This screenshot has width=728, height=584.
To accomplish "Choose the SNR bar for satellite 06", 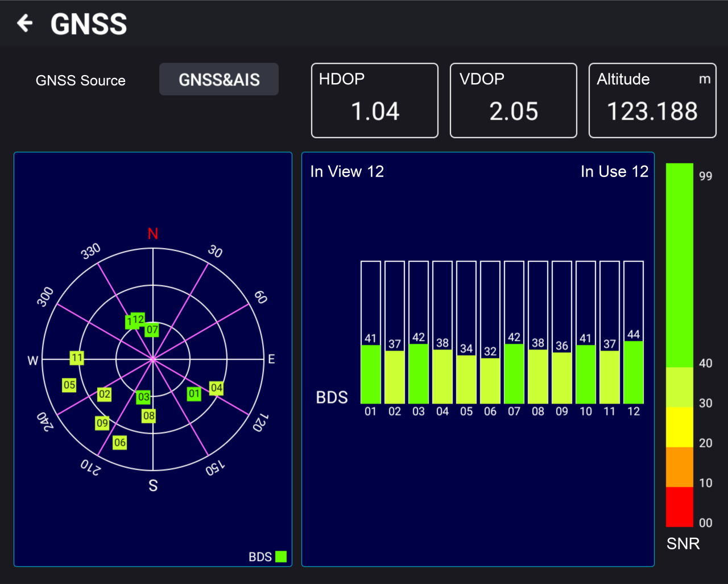I will point(490,332).
